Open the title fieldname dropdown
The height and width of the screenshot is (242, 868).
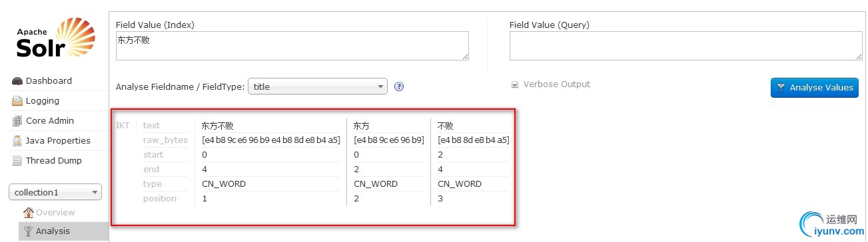pos(318,86)
